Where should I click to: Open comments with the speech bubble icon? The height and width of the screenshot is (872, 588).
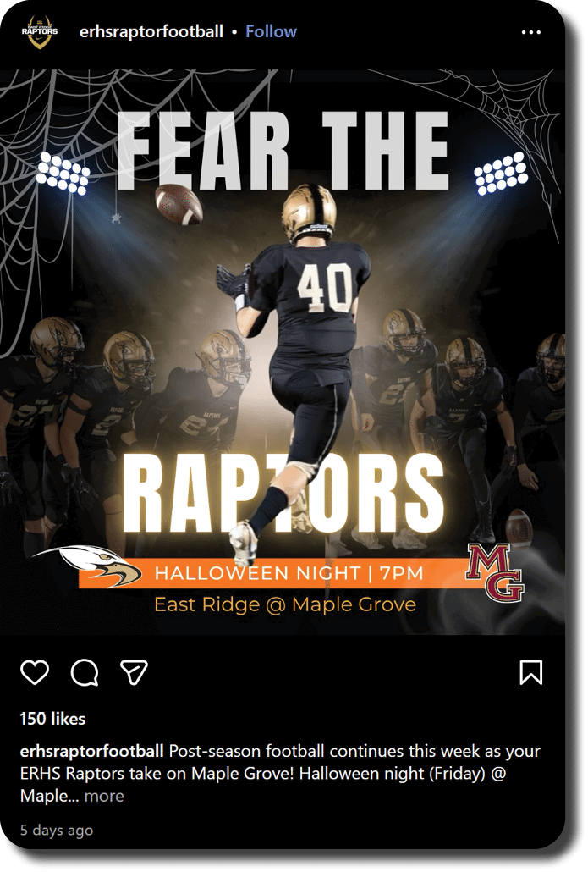tap(85, 672)
